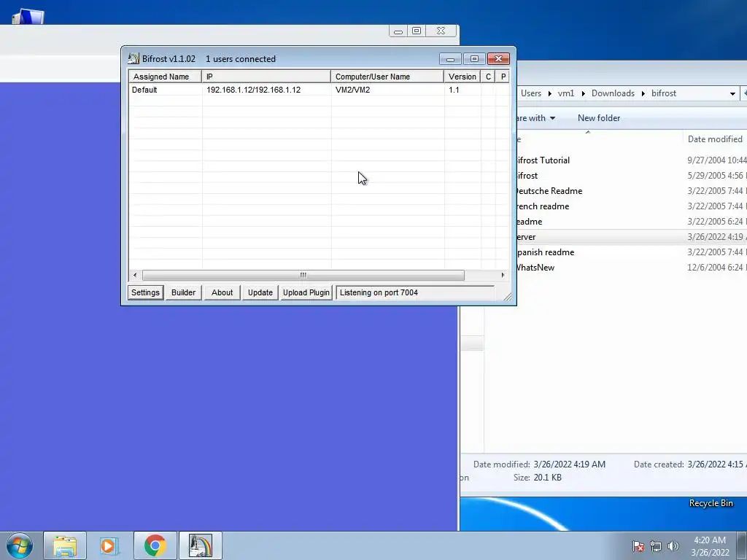This screenshot has width=747, height=560.
Task: Click the Bifrost taskbar icon
Action: [200, 545]
